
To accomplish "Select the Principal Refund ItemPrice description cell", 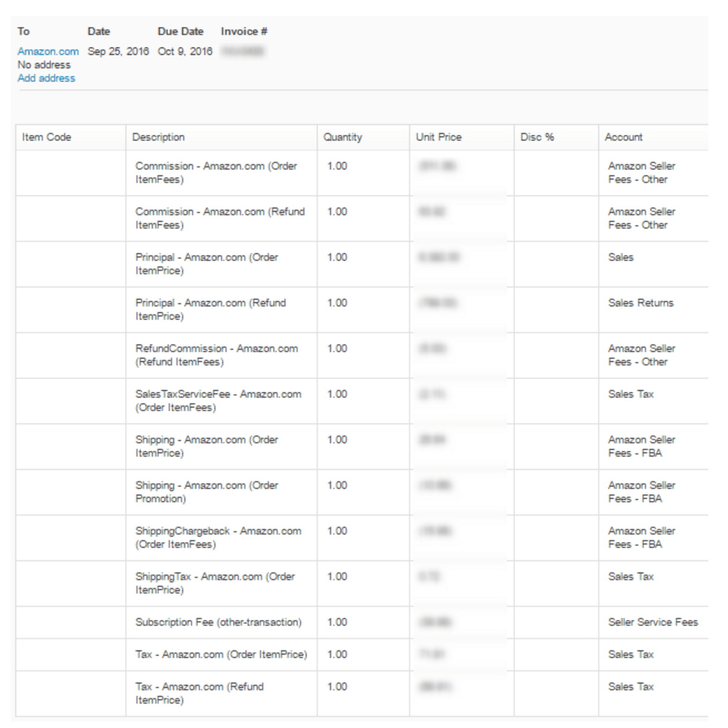I will tap(221, 309).
